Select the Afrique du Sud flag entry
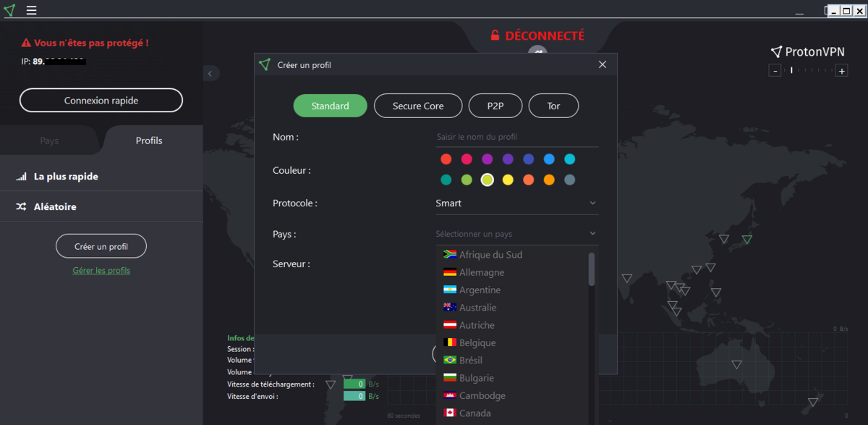The height and width of the screenshot is (425, 868). tap(512, 255)
